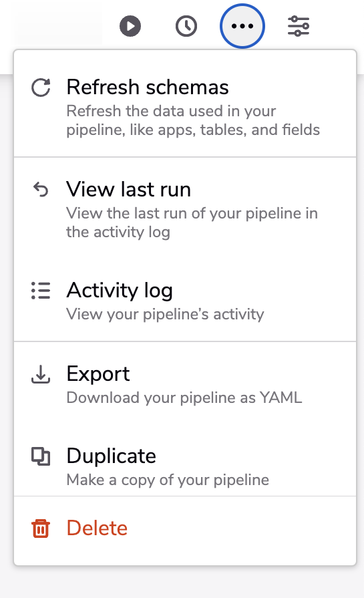This screenshot has width=364, height=598.
Task: Click 'View your pipeline's activity' text
Action: [x=165, y=314]
